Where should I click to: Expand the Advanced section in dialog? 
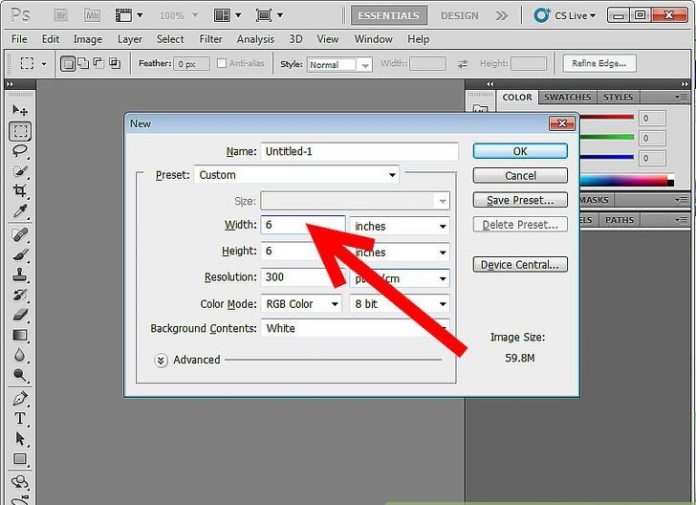[x=162, y=360]
